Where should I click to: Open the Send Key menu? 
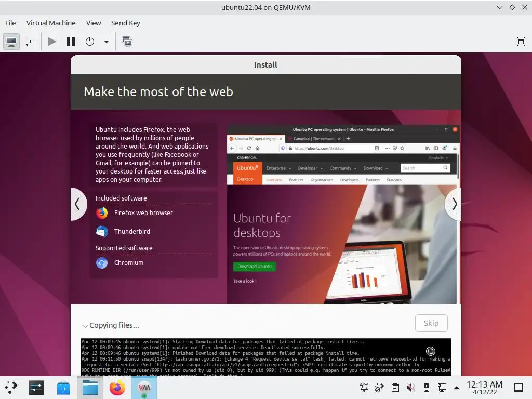pyautogui.click(x=126, y=23)
